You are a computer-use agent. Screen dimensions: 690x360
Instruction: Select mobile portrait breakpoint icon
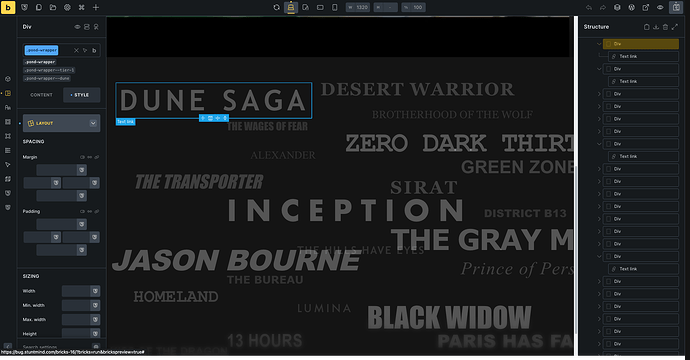(x=334, y=7)
